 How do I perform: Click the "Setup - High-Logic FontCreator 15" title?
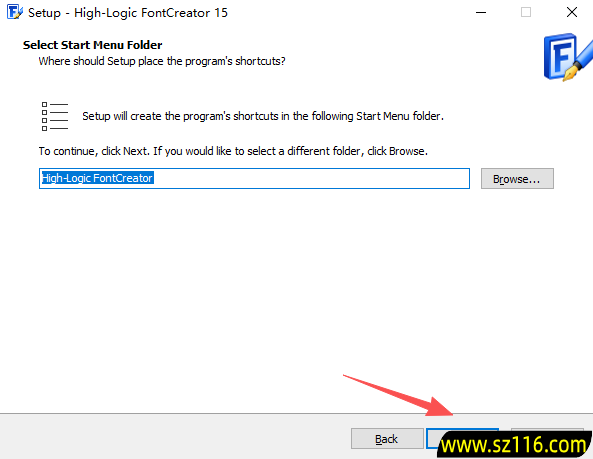pos(128,13)
